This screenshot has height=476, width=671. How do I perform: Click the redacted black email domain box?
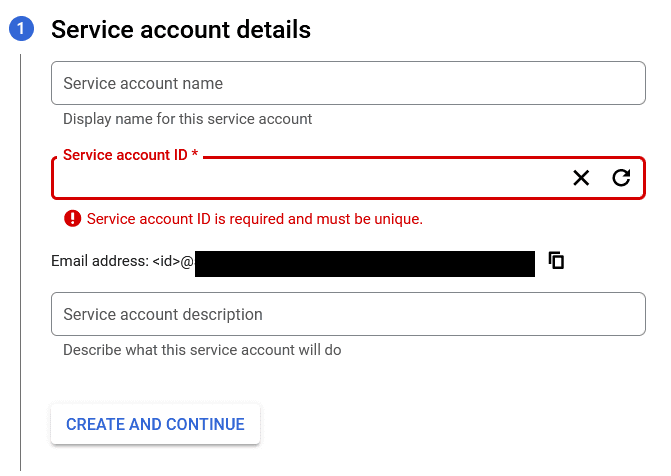click(365, 264)
